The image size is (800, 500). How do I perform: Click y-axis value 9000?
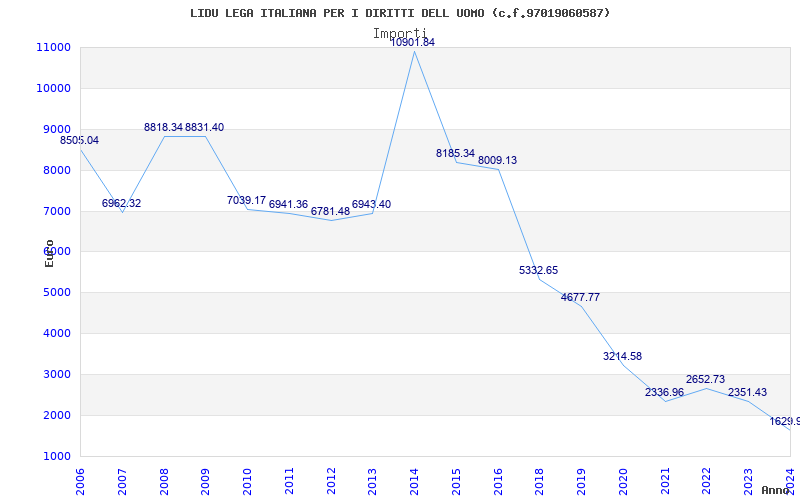(x=56, y=129)
